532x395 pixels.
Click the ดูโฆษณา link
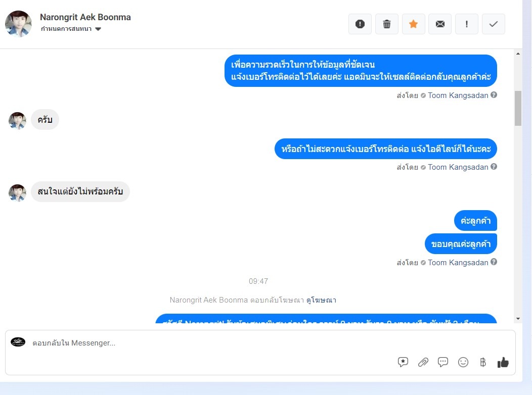pyautogui.click(x=321, y=300)
